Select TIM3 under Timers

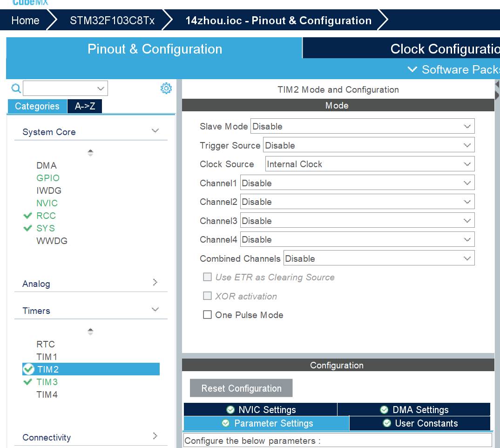click(x=47, y=381)
